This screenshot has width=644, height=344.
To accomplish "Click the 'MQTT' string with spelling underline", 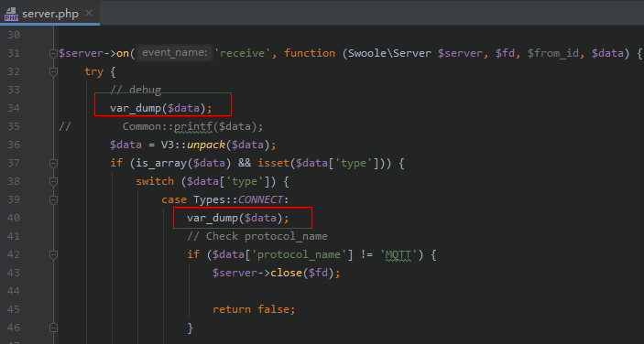I will [x=398, y=254].
